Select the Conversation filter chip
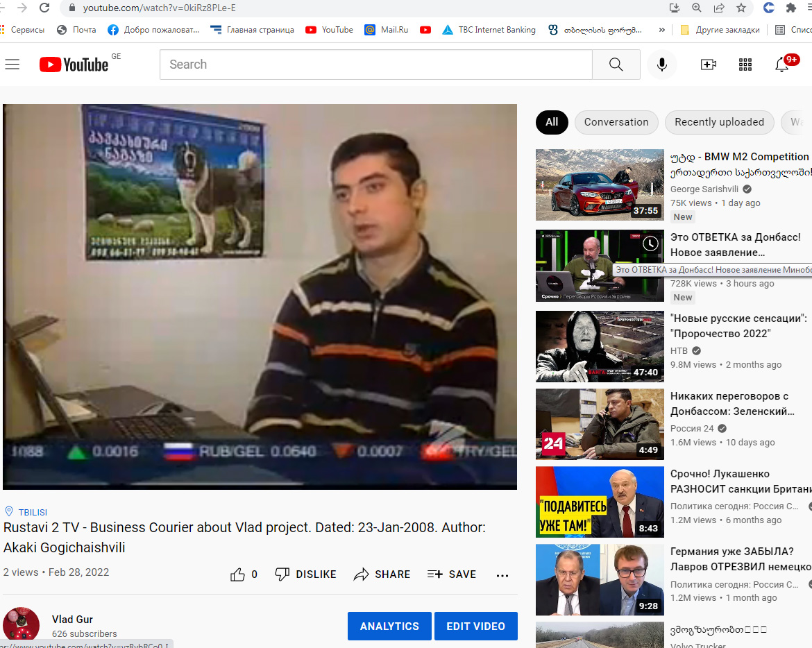 tap(616, 122)
